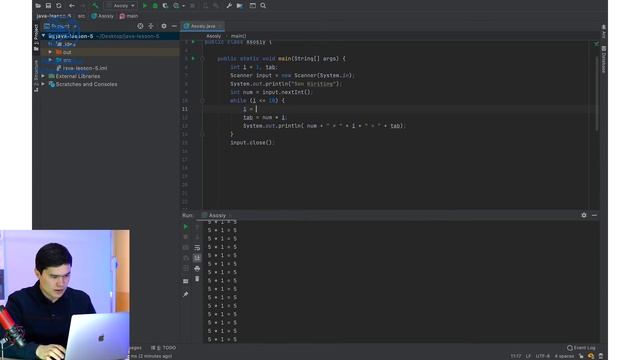Toggle Soft-Wrap in Run console
Image resolution: width=640 pixels, height=360 pixels.
point(197,247)
